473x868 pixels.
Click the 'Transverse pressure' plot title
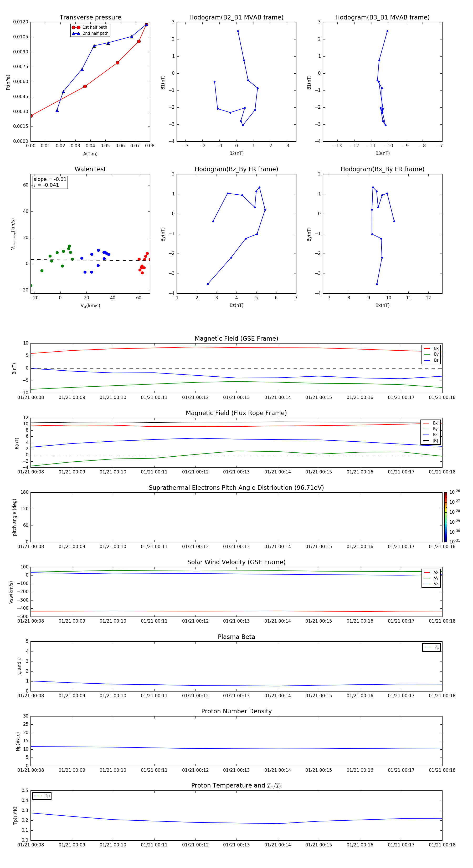pyautogui.click(x=90, y=18)
